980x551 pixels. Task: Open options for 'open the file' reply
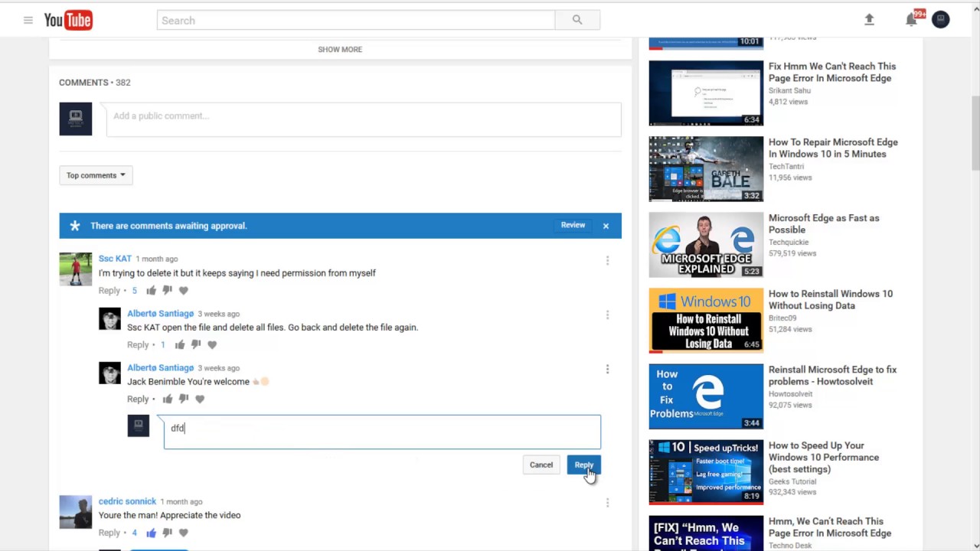(x=607, y=315)
